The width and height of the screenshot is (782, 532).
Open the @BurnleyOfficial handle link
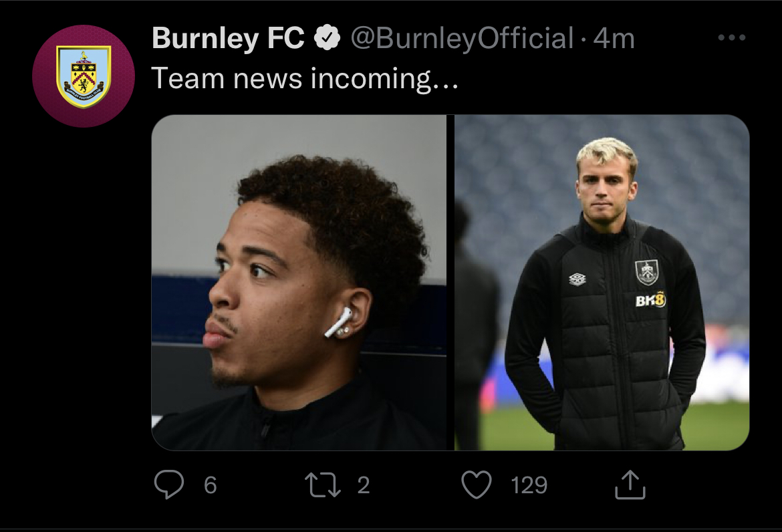pyautogui.click(x=462, y=39)
